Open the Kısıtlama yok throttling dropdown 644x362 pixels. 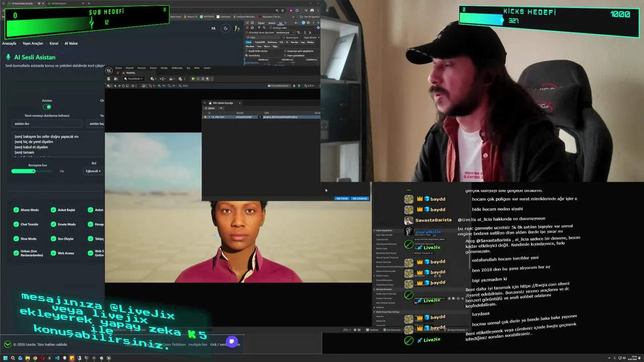pos(285,33)
